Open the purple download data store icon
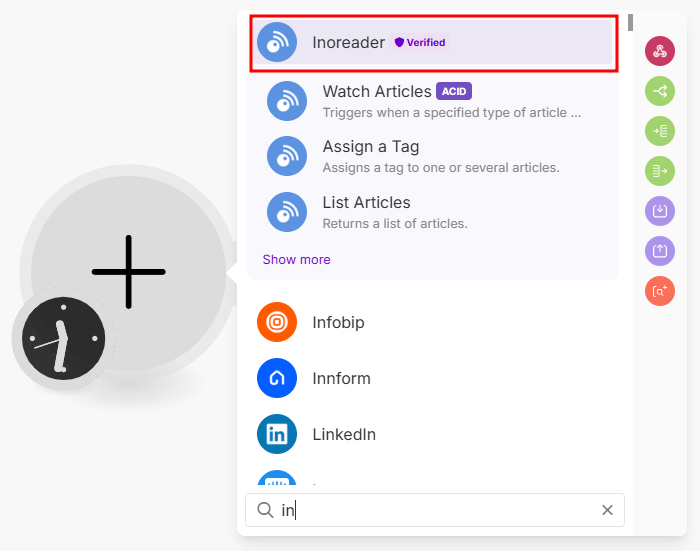This screenshot has height=551, width=700. pyautogui.click(x=660, y=211)
